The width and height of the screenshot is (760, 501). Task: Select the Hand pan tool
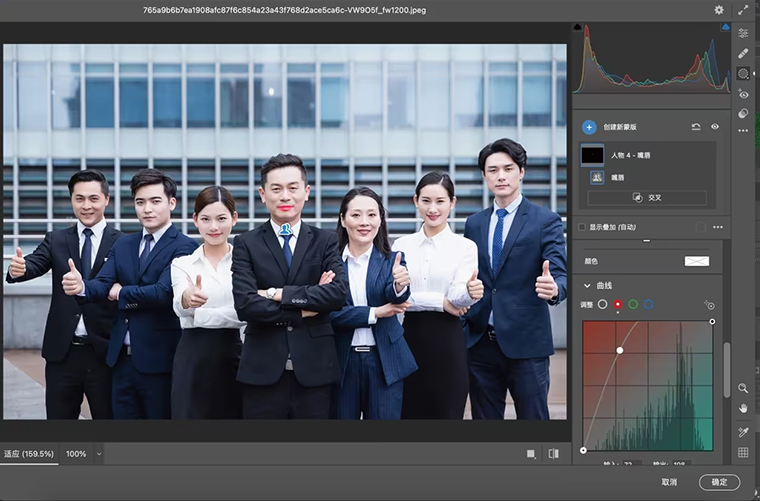coord(743,409)
